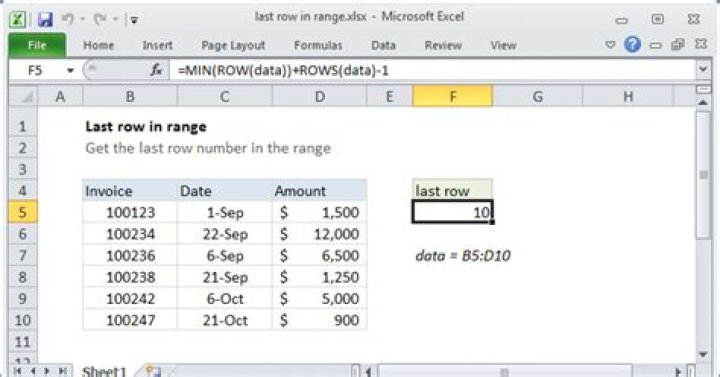720x377 pixels.
Task: Open the Formulas tab
Action: 318,45
